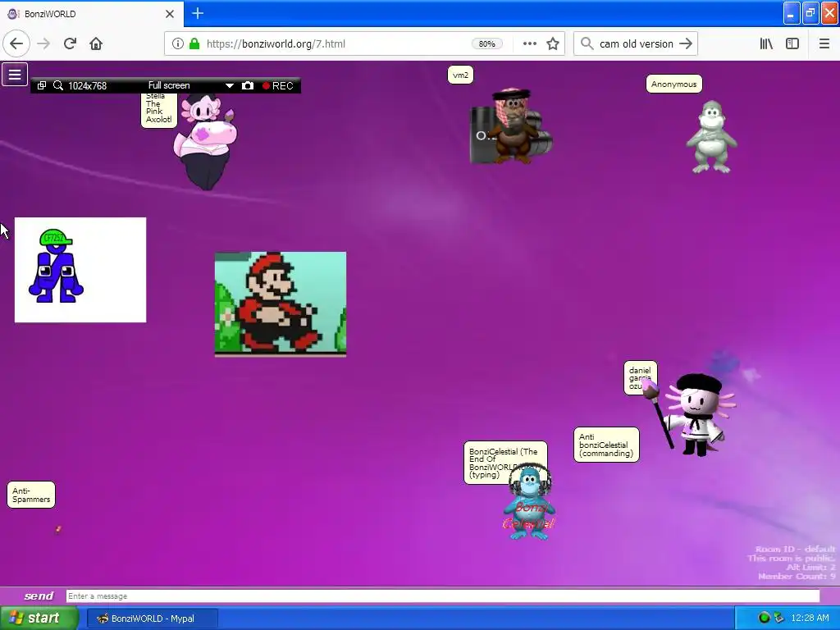Open page actions three-dot menu
Image resolution: width=840 pixels, height=630 pixels.
[529, 44]
